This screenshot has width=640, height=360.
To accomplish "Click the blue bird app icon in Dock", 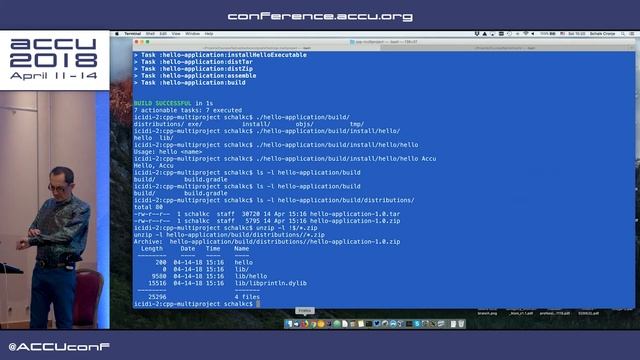I will click(377, 324).
